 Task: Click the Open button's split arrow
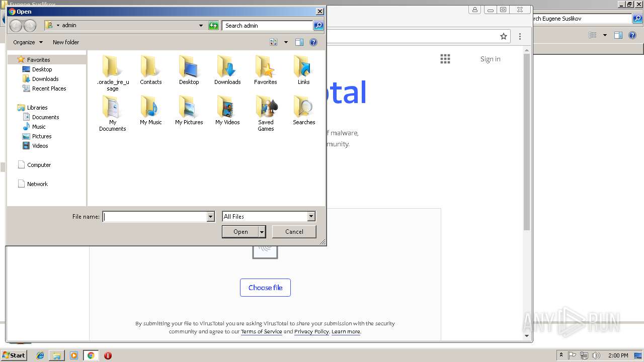(x=262, y=232)
